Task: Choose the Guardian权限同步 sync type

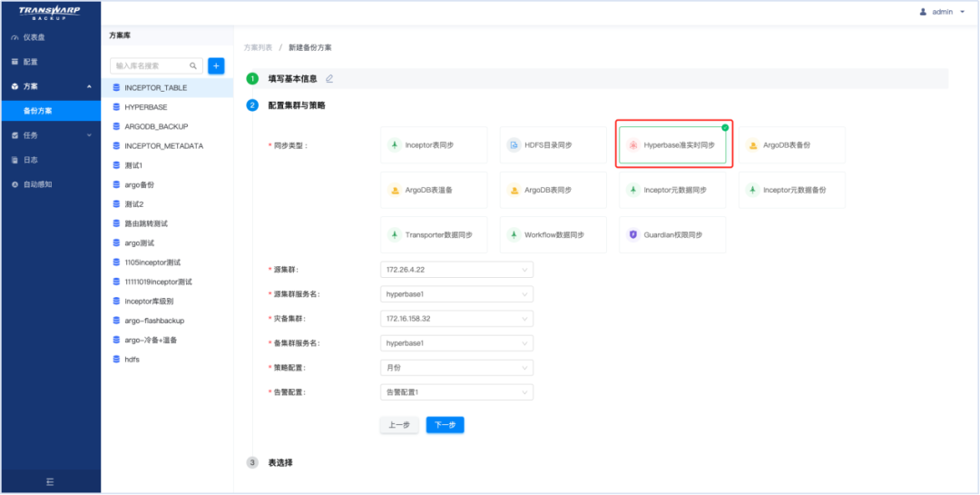Action: [x=672, y=234]
